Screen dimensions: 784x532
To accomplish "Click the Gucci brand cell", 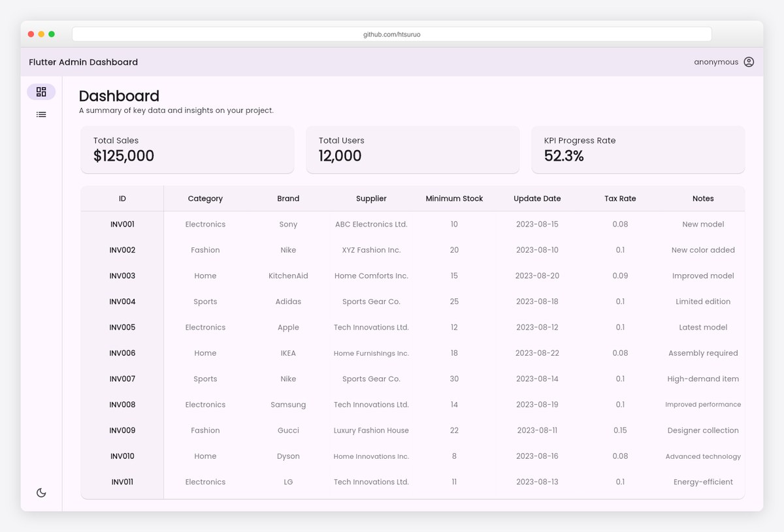I will (288, 430).
